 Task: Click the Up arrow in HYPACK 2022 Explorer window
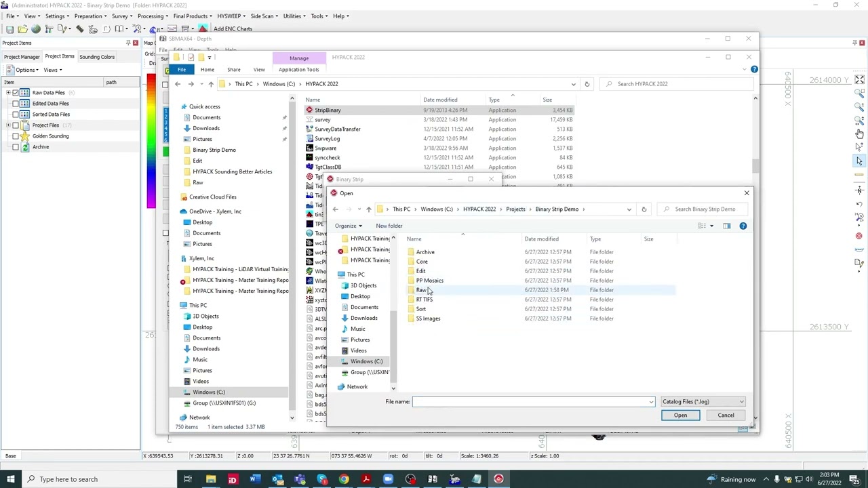[211, 84]
